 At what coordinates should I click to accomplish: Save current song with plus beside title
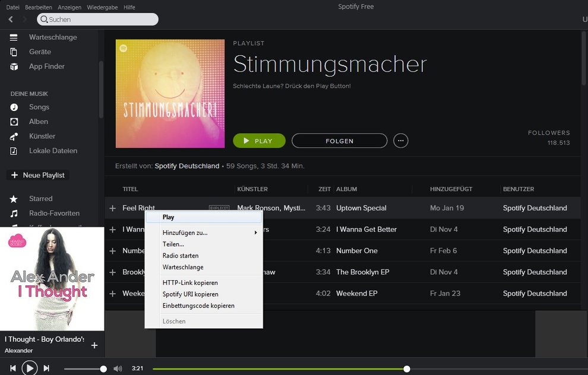coord(94,345)
